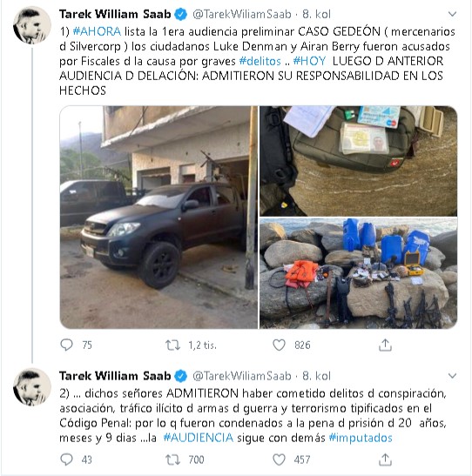The image size is (472, 476).
Task: View the black pickup truck photo
Action: click(x=158, y=217)
